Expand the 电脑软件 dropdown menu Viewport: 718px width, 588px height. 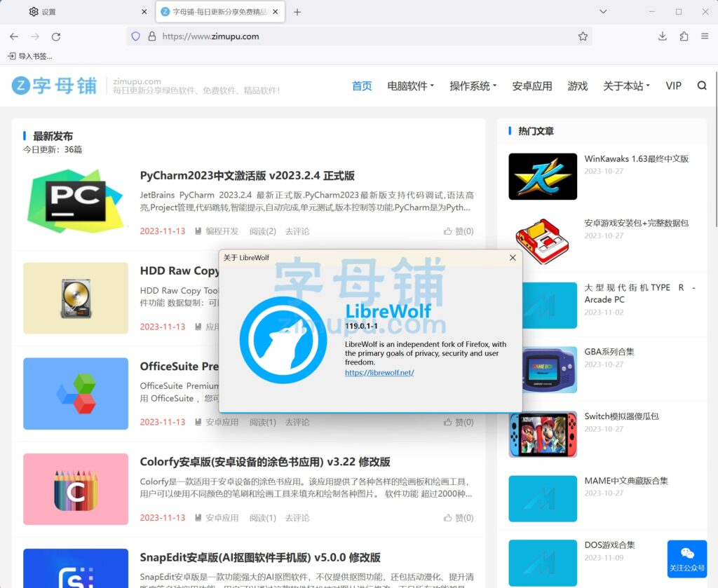point(410,86)
